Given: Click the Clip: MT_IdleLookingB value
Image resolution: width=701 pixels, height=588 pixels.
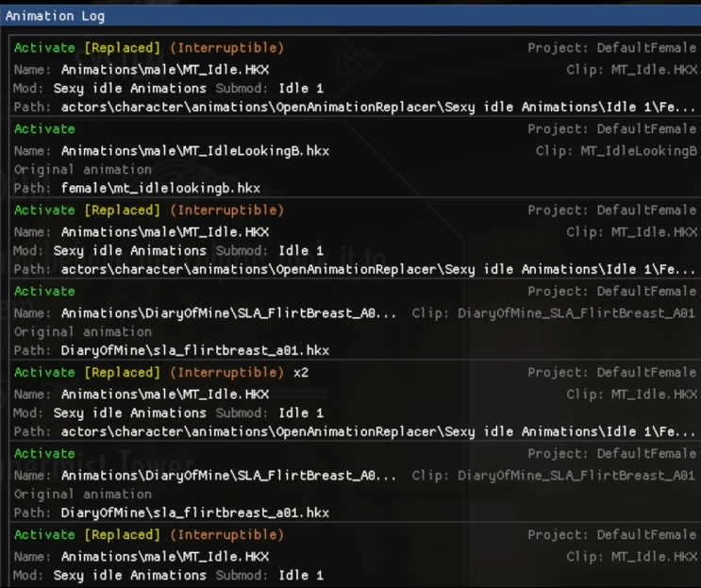Looking at the screenshot, I should click(x=616, y=151).
